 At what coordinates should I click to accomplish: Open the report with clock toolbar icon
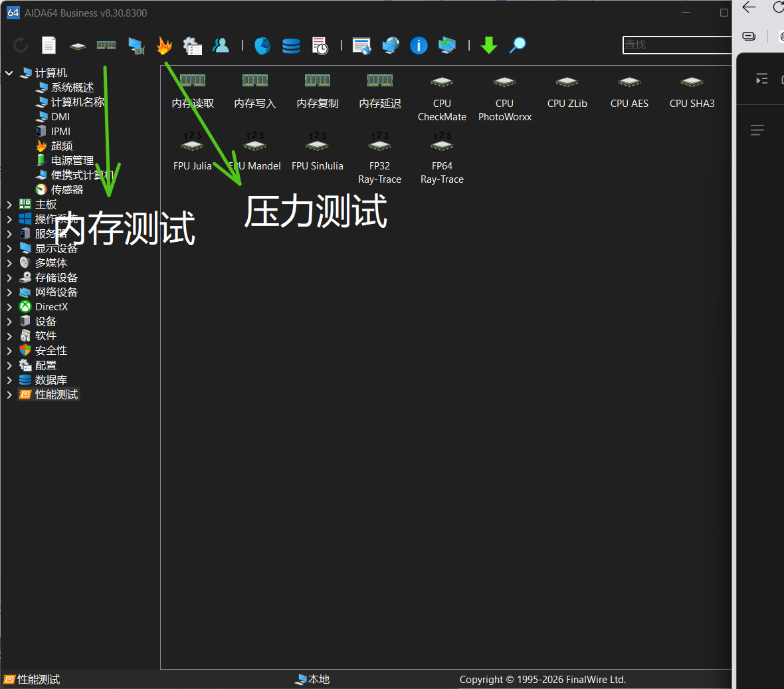pyautogui.click(x=320, y=45)
